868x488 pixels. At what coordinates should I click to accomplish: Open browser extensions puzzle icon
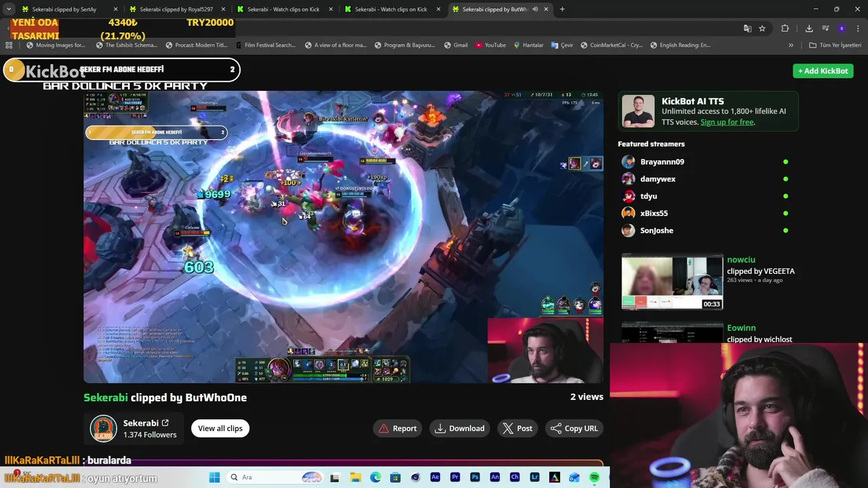[x=785, y=28]
